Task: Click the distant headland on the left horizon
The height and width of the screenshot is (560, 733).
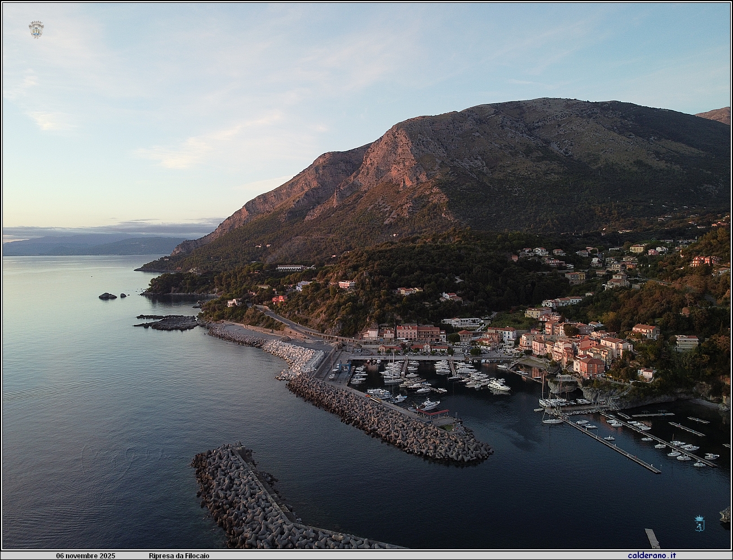Action: coord(85,246)
